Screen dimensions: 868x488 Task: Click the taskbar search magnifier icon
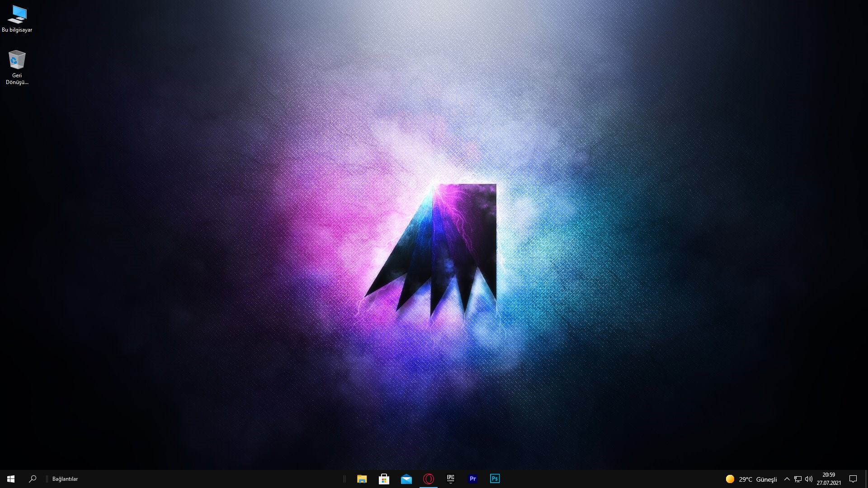click(x=33, y=479)
